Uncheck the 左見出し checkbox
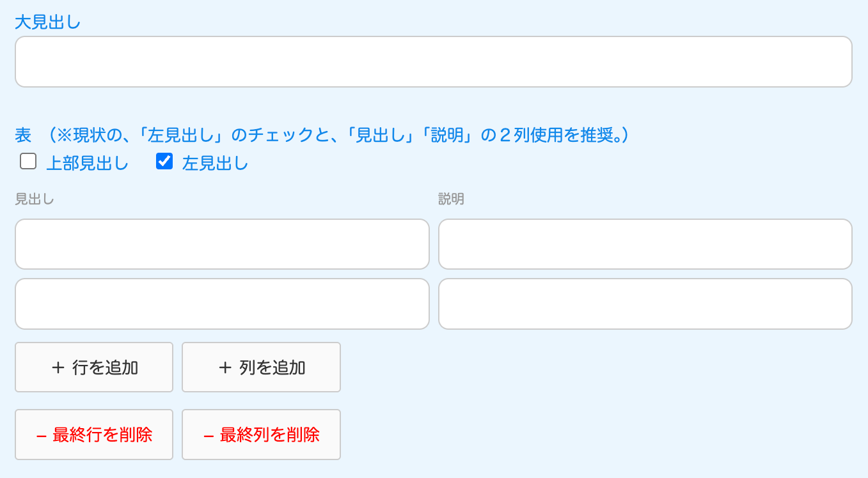868x478 pixels. point(164,162)
